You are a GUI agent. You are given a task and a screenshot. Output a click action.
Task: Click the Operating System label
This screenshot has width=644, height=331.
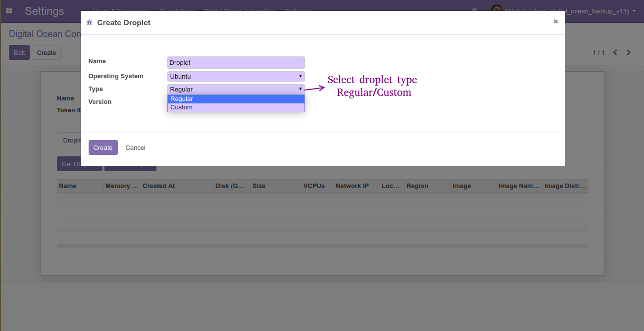point(116,76)
